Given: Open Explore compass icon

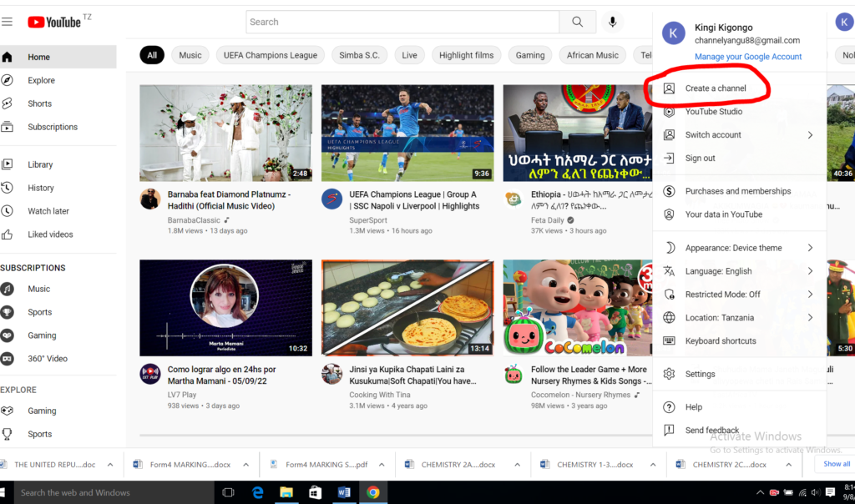Looking at the screenshot, I should point(7,80).
